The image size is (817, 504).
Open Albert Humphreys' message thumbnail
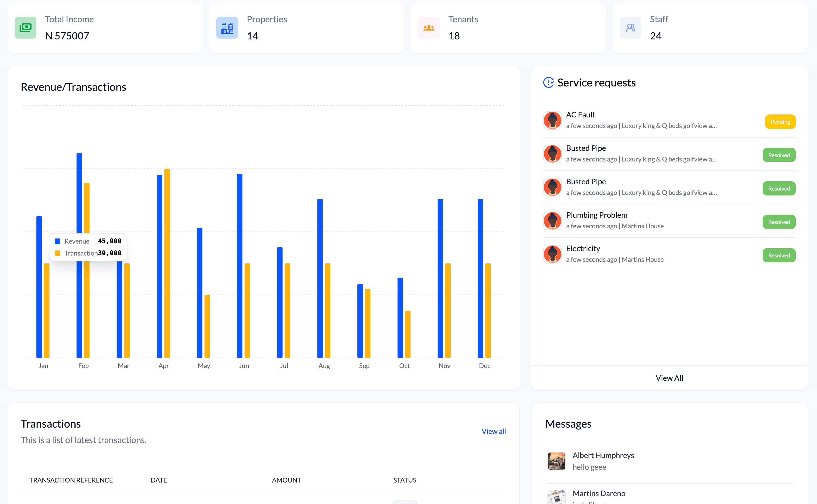point(556,461)
